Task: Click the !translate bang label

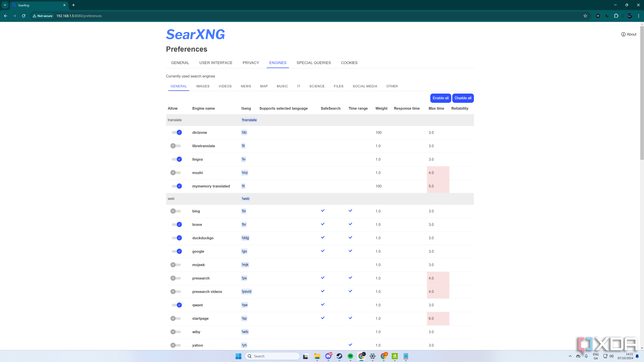Action: [x=249, y=120]
